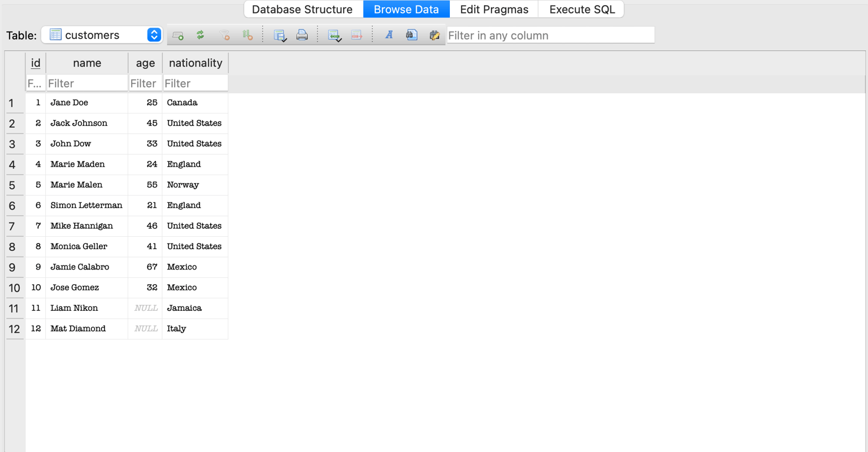This screenshot has height=452, width=868.
Task: Focus the Filter in any column field
Action: point(550,35)
